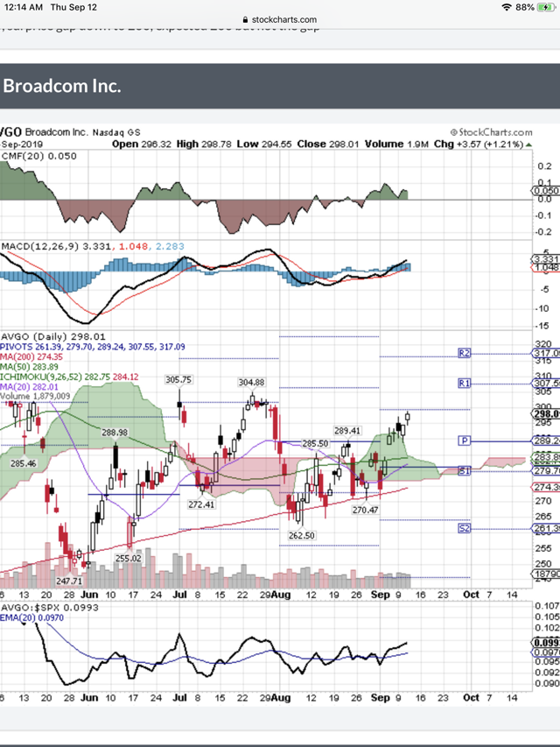This screenshot has height=747, width=560.
Task: Tap the Broadcom Inc. Nasdaq GS chart title
Action: [x=83, y=132]
